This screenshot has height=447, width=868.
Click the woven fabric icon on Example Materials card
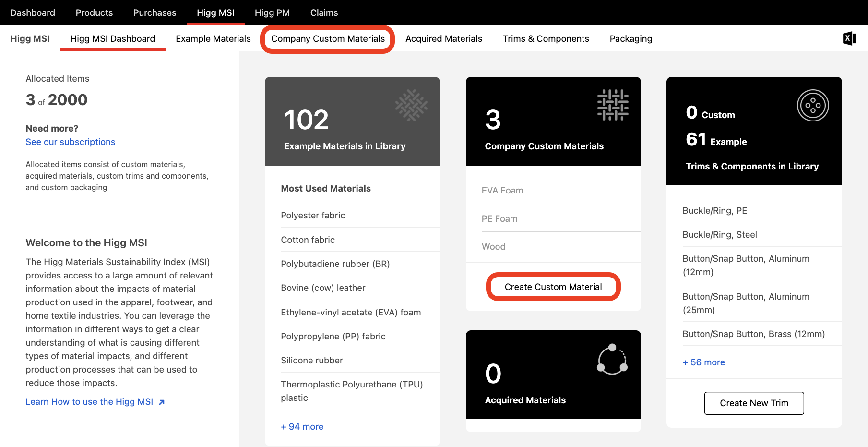(x=411, y=105)
